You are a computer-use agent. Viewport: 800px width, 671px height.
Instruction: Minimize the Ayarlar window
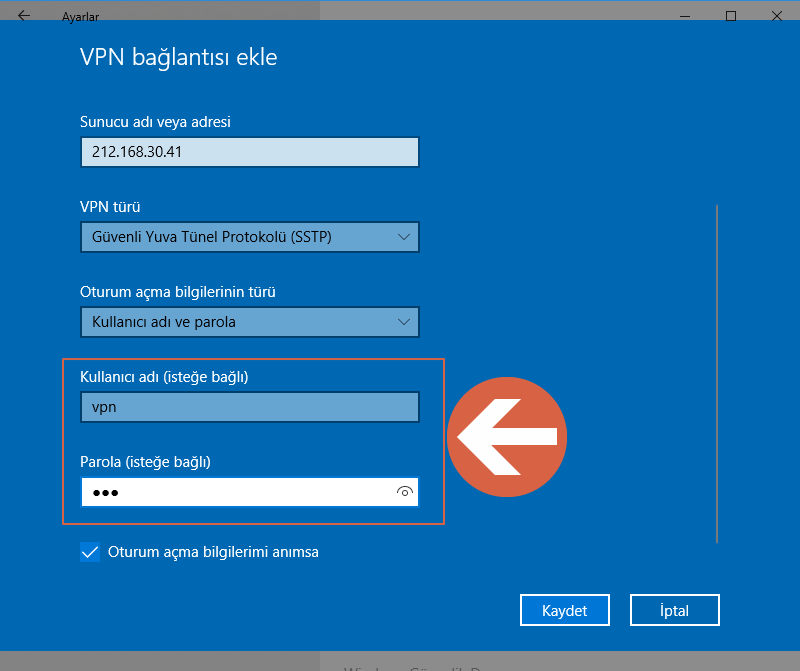684,16
